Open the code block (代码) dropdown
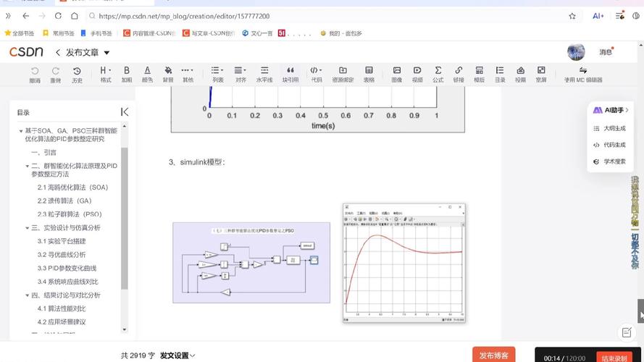This screenshot has height=362, width=644. (317, 75)
